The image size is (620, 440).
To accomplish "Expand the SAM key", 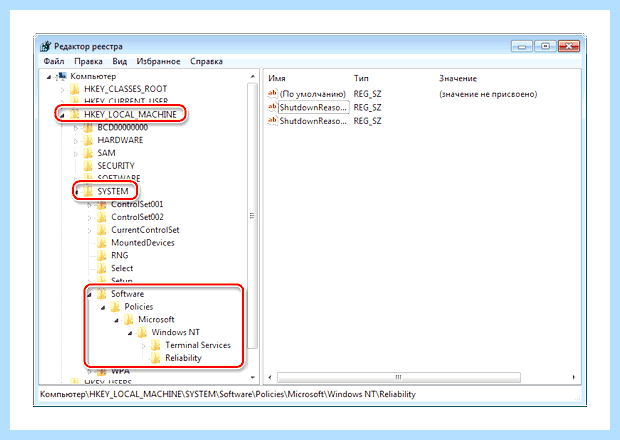I will [x=76, y=153].
